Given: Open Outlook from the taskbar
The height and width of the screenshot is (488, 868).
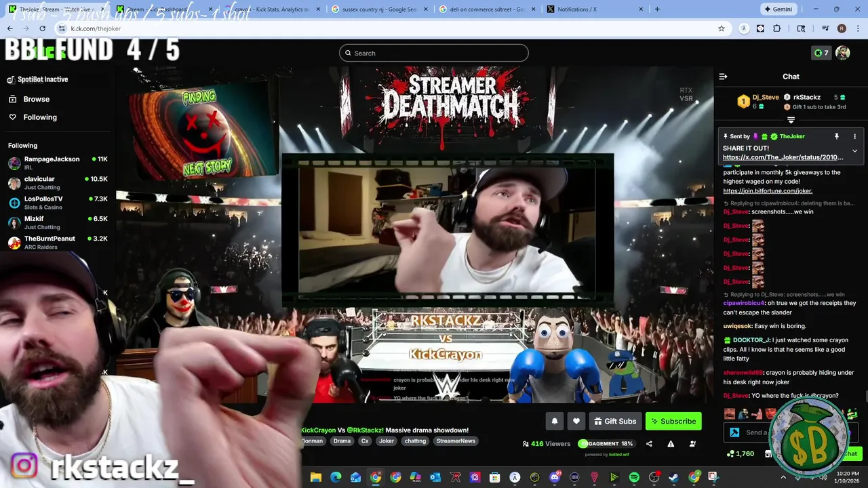Looking at the screenshot, I should click(435, 477).
